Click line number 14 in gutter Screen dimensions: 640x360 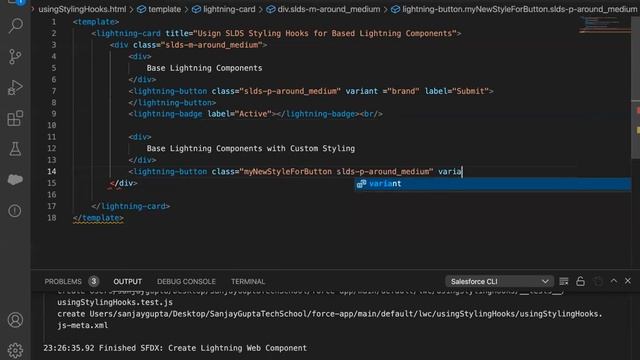tap(52, 171)
